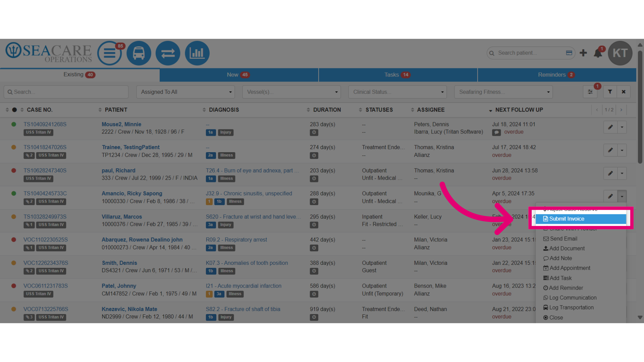Image resolution: width=644 pixels, height=362 pixels.
Task: Select Add Appointment menu item
Action: pos(581,268)
